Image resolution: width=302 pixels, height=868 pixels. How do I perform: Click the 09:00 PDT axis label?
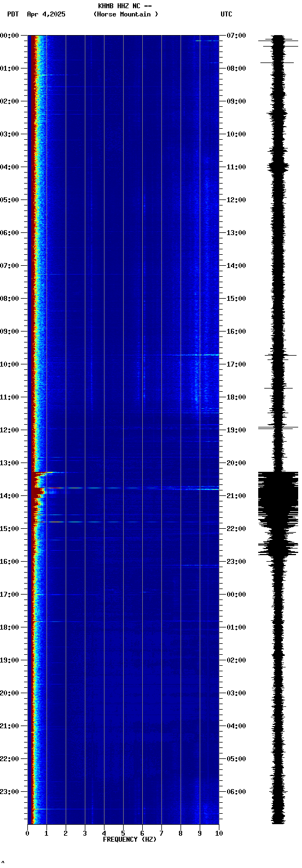pos(9,332)
